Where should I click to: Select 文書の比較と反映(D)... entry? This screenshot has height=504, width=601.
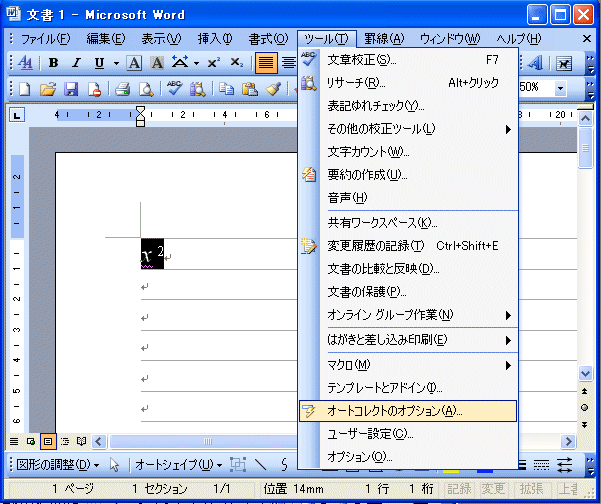click(408, 269)
